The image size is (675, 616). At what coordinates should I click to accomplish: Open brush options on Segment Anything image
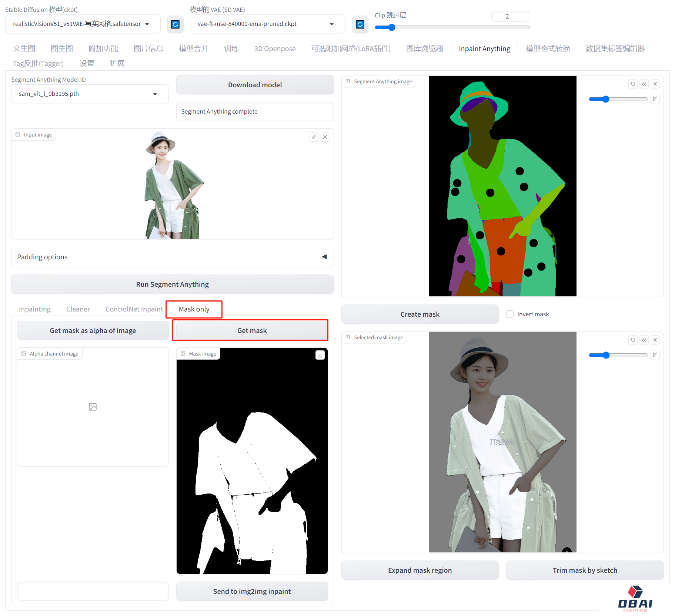655,99
